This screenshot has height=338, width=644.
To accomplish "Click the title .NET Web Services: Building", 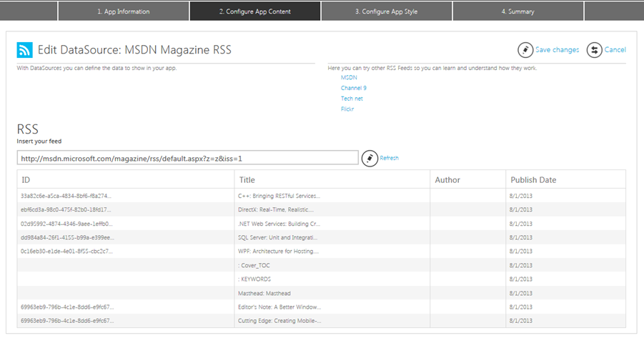I will [x=279, y=224].
